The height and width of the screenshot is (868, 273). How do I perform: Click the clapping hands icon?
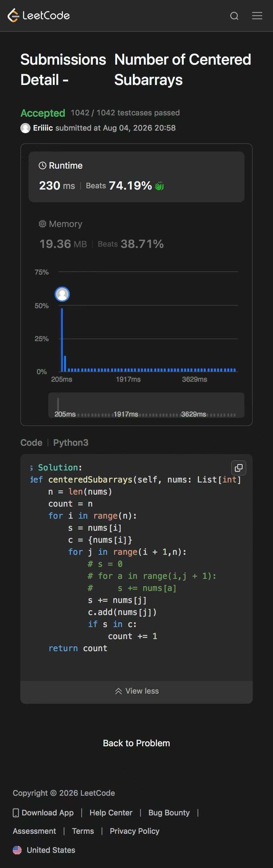click(159, 186)
